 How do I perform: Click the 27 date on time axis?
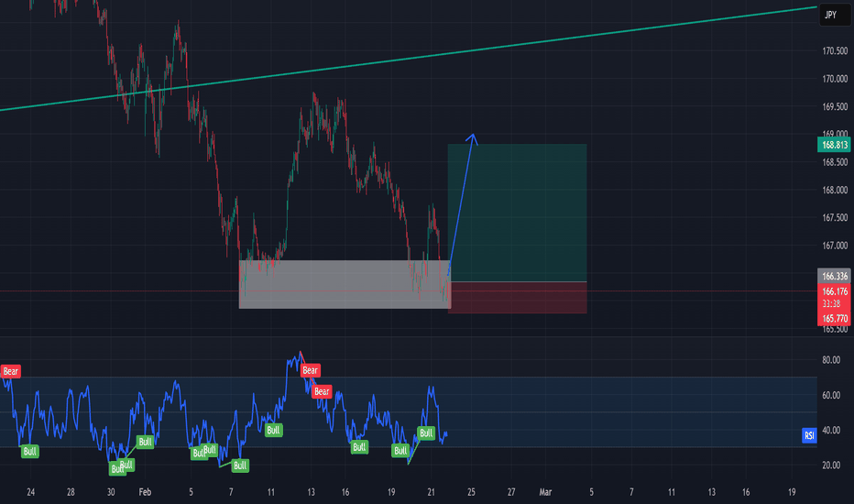(x=511, y=492)
